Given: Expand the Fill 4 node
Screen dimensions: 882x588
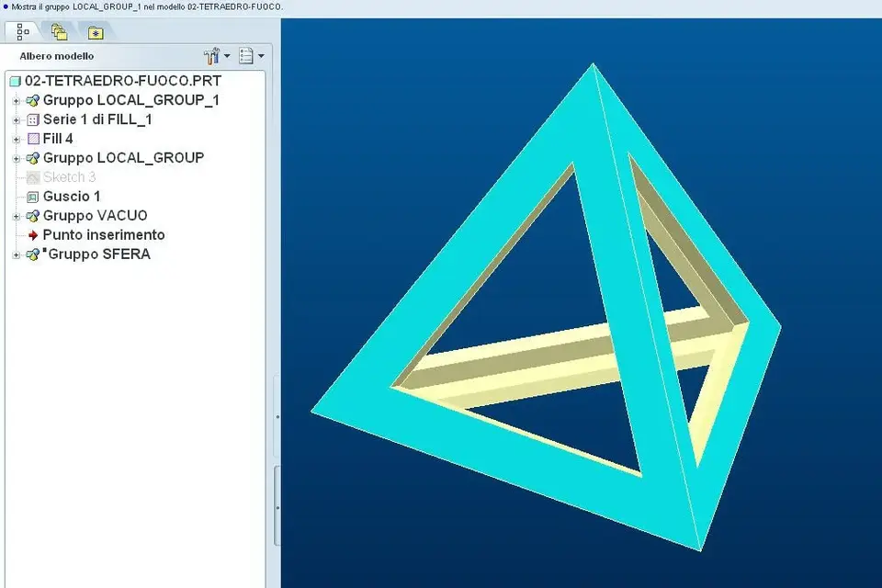Looking at the screenshot, I should click(x=17, y=139).
